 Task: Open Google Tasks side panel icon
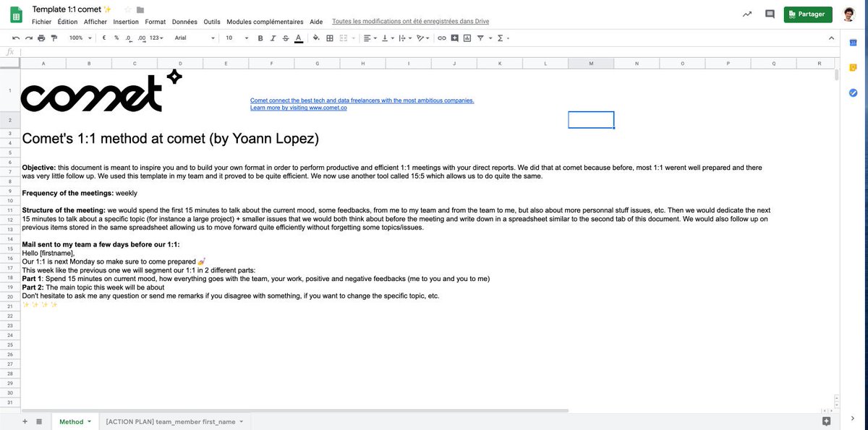point(853,93)
